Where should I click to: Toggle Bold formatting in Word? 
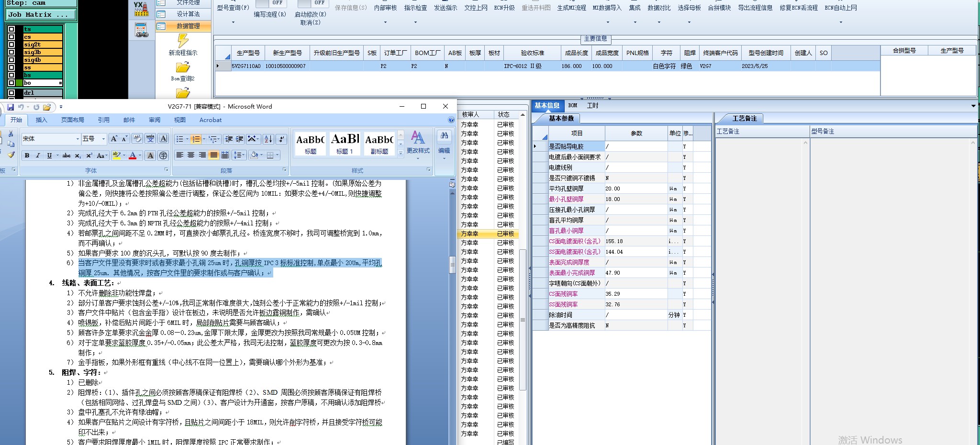coord(27,156)
